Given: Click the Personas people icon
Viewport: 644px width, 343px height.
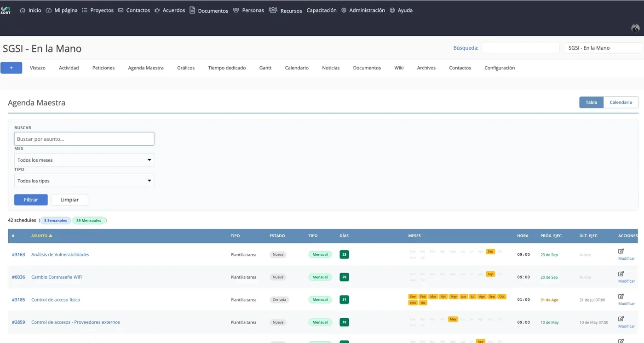Looking at the screenshot, I should click(x=236, y=10).
